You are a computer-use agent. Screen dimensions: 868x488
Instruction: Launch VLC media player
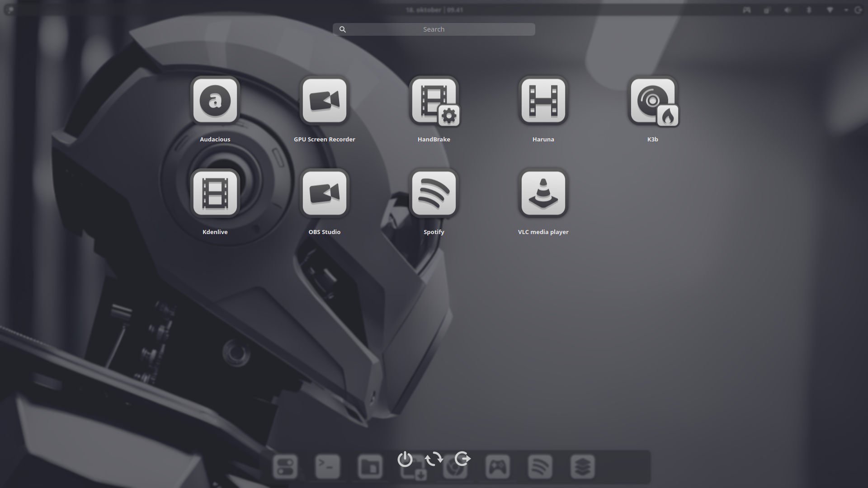[543, 193]
